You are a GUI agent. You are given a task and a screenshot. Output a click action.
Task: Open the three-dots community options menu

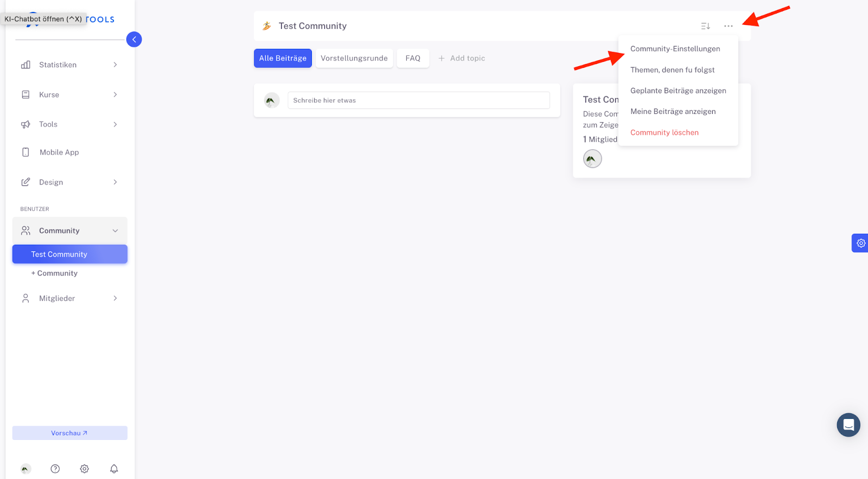coord(728,26)
